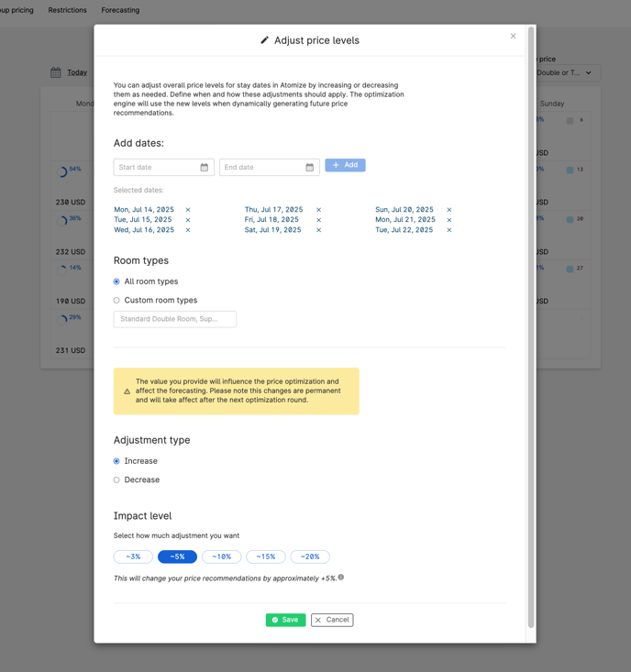
Task: Click the Add dates button
Action: (x=345, y=165)
